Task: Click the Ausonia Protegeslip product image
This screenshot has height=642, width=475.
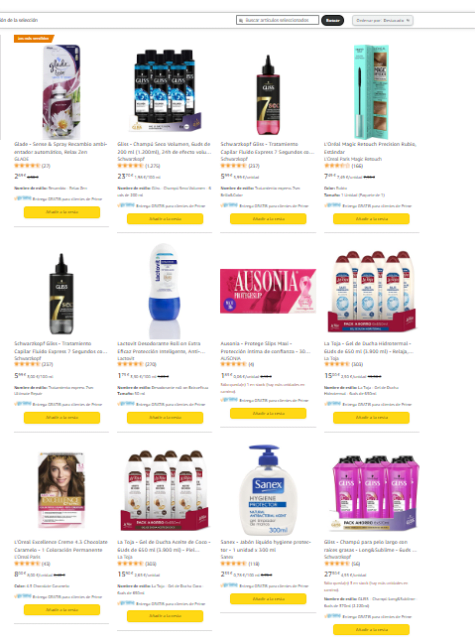Action: pos(268,291)
